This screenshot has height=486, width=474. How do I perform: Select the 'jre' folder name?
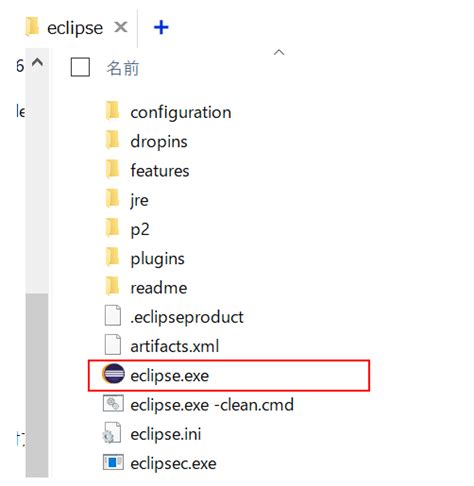click(x=139, y=200)
